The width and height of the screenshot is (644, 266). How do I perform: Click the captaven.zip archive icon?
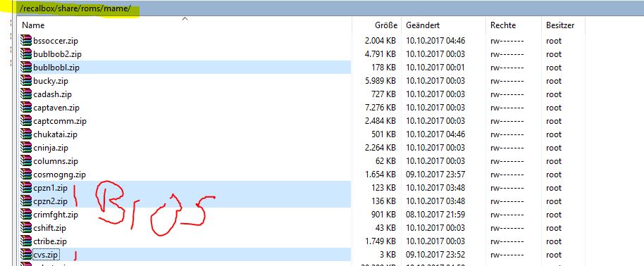[26, 108]
